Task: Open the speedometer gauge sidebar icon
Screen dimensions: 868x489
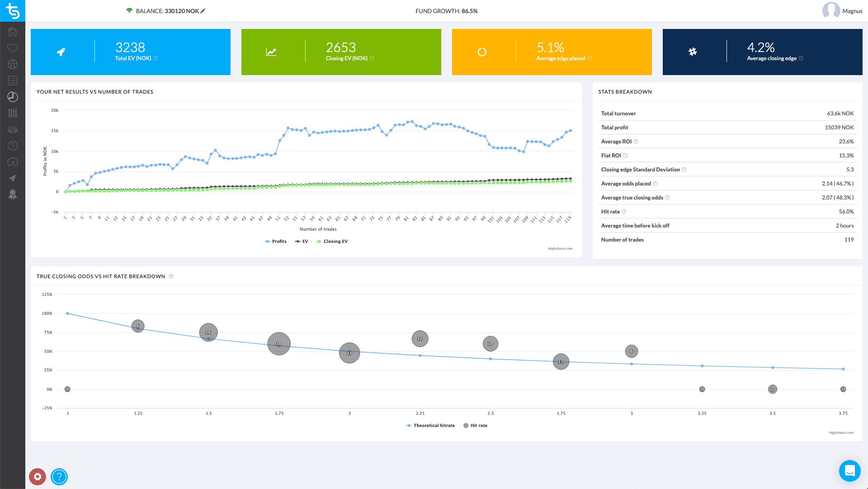Action: (x=13, y=162)
